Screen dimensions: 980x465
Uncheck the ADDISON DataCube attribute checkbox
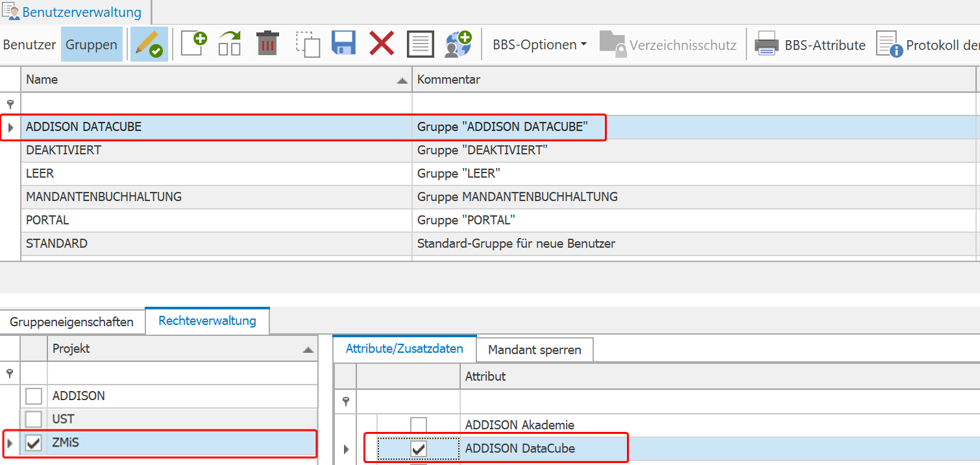tap(419, 448)
